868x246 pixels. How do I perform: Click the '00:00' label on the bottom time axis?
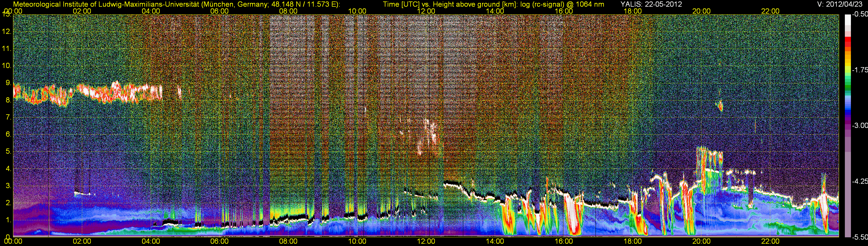tap(13, 241)
